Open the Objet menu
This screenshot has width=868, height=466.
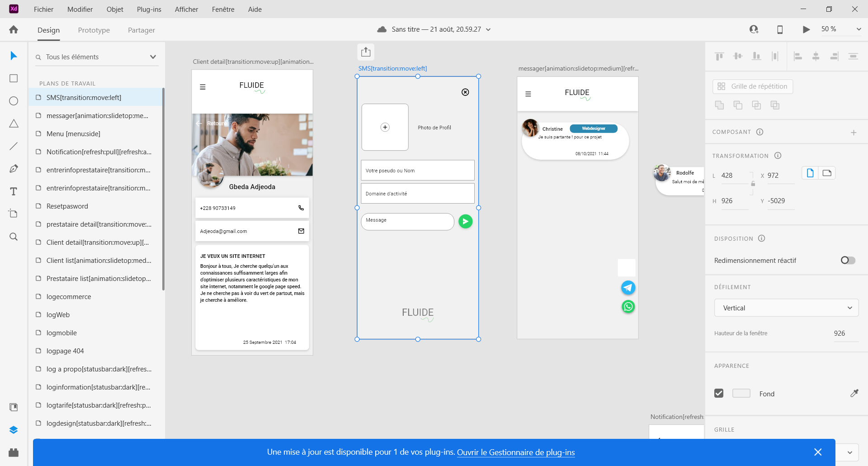(x=115, y=9)
